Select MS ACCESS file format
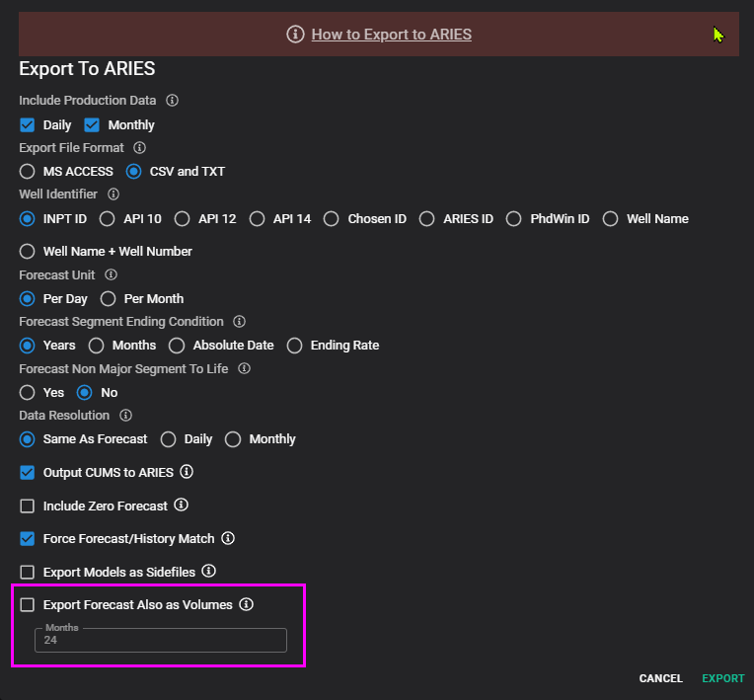Viewport: 754px width, 700px height. pyautogui.click(x=28, y=171)
